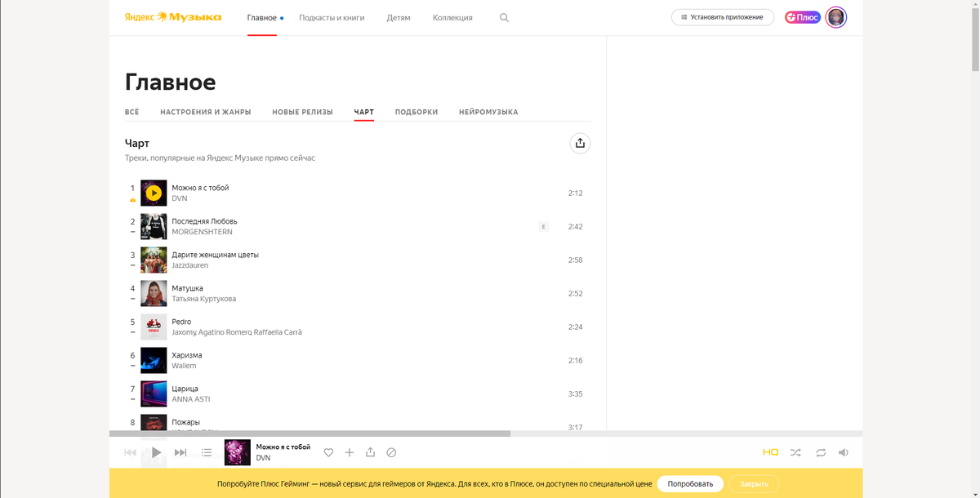Image resolution: width=980 pixels, height=498 pixels.
Task: Click the Pedro track cover
Action: tap(154, 327)
